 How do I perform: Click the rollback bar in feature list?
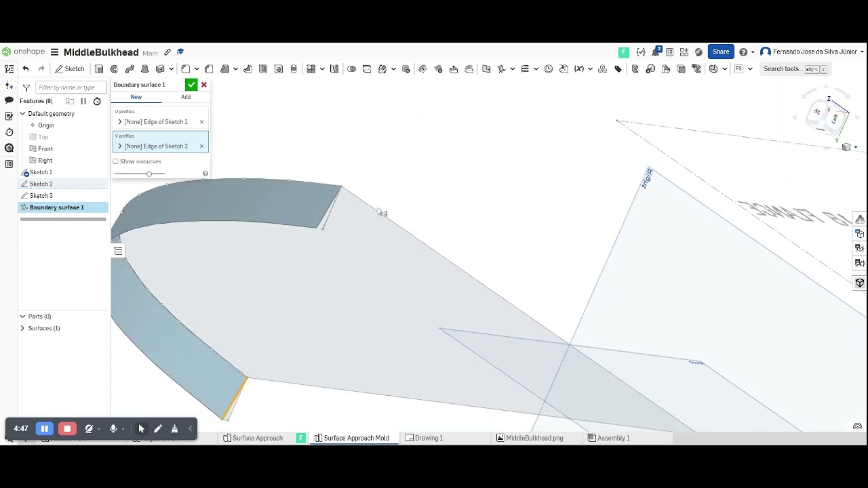point(63,219)
